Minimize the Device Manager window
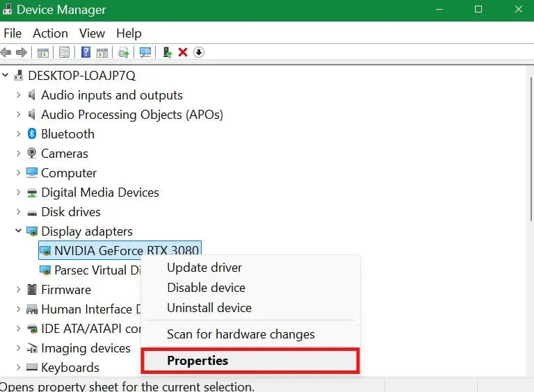This screenshot has height=392, width=534. (x=439, y=9)
